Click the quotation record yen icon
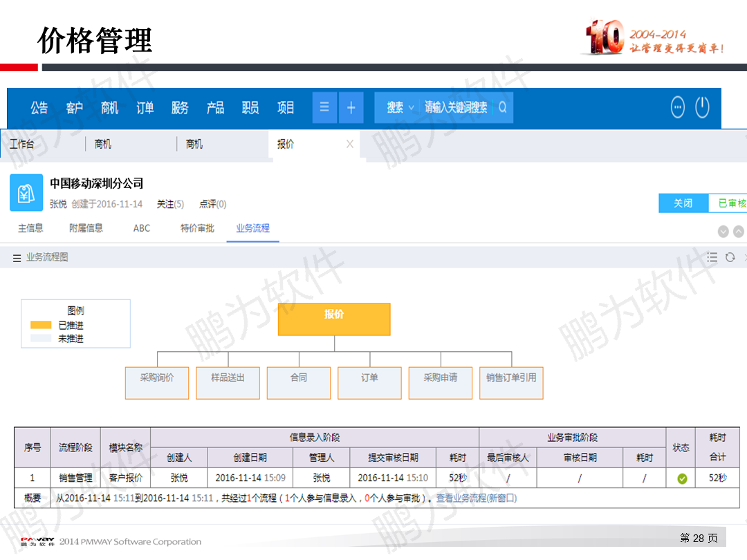 26,193
